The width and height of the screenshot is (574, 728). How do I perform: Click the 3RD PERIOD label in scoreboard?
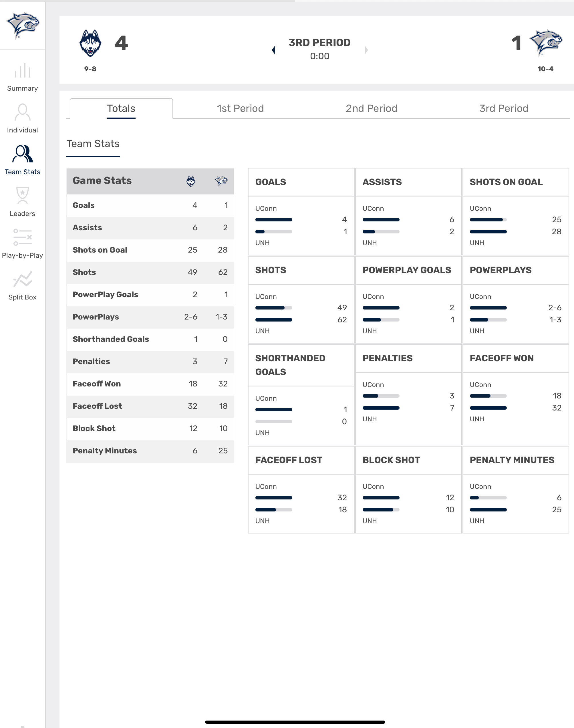[x=319, y=43]
